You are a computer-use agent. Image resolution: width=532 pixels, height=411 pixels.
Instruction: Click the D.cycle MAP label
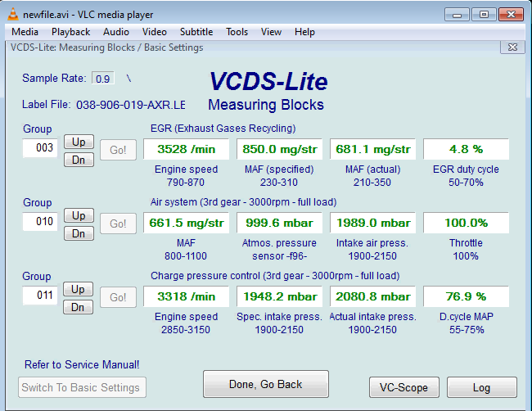click(x=467, y=316)
